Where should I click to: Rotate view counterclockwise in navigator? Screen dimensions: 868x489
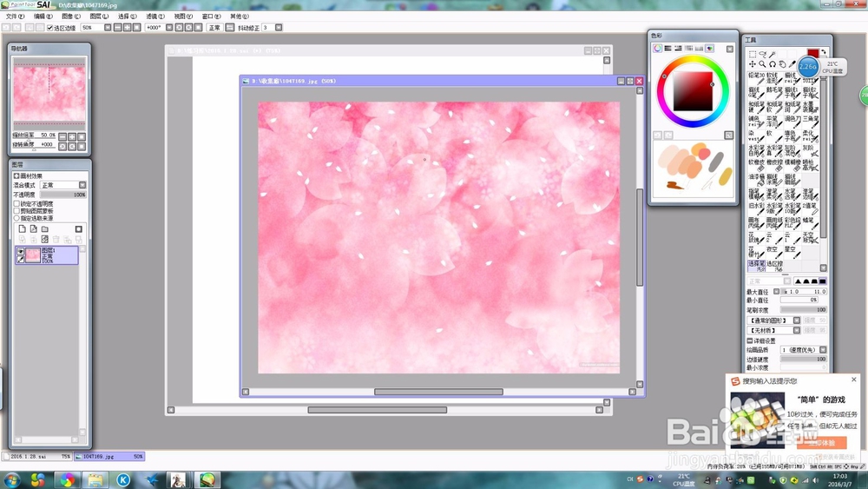click(62, 146)
